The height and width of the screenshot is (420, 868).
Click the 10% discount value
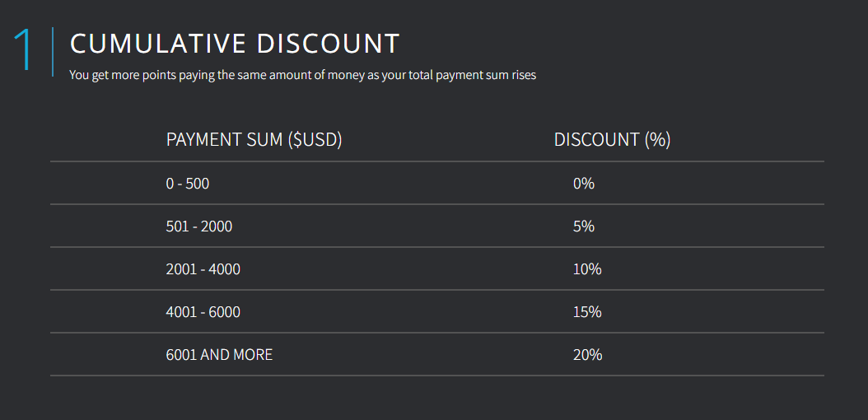(587, 269)
